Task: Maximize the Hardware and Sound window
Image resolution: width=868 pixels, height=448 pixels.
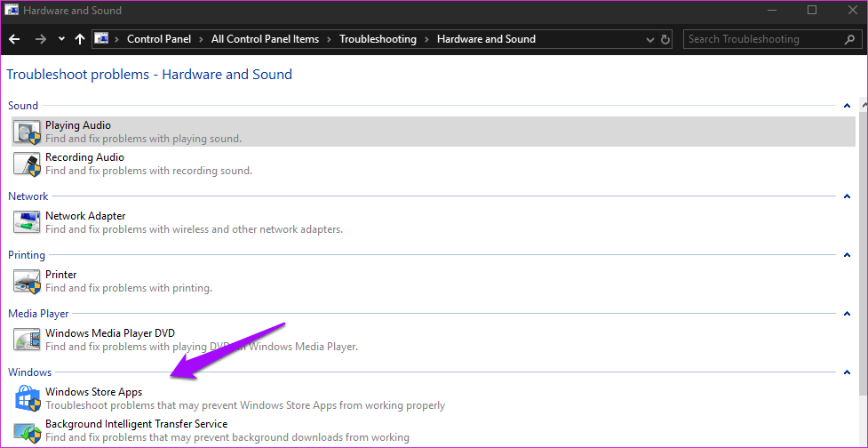Action: tap(812, 10)
